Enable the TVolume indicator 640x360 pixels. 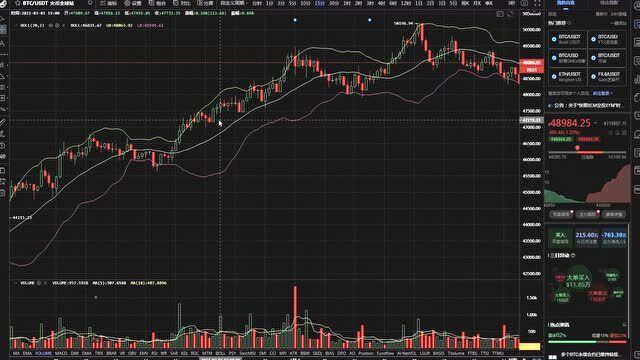pyautogui.click(x=456, y=353)
